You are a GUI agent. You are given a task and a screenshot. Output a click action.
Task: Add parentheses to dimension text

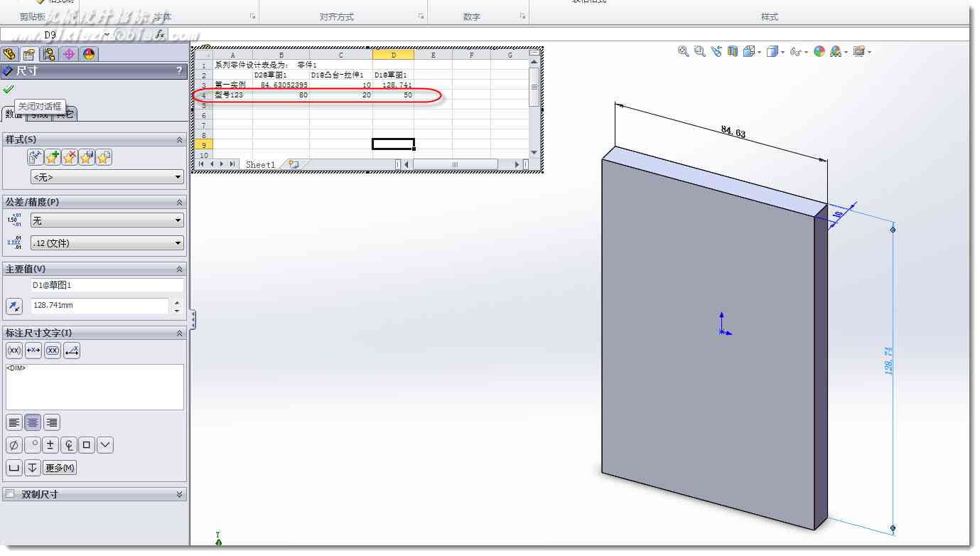pyautogui.click(x=14, y=351)
